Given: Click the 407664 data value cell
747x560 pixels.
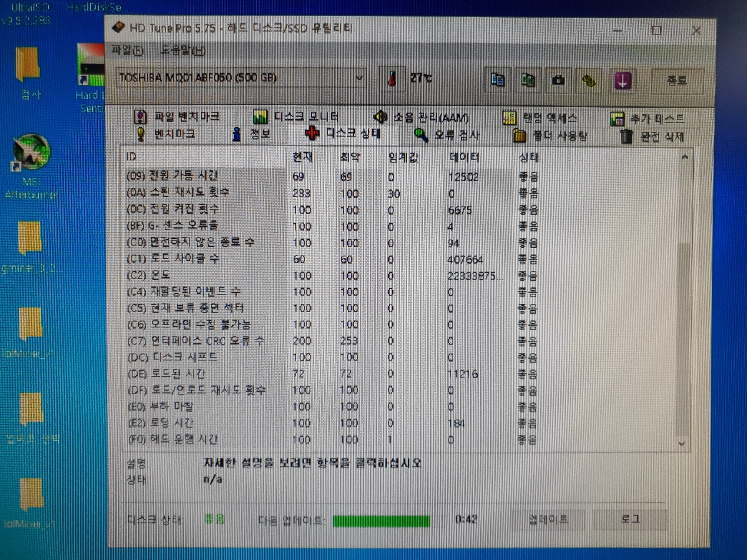Looking at the screenshot, I should [x=465, y=260].
